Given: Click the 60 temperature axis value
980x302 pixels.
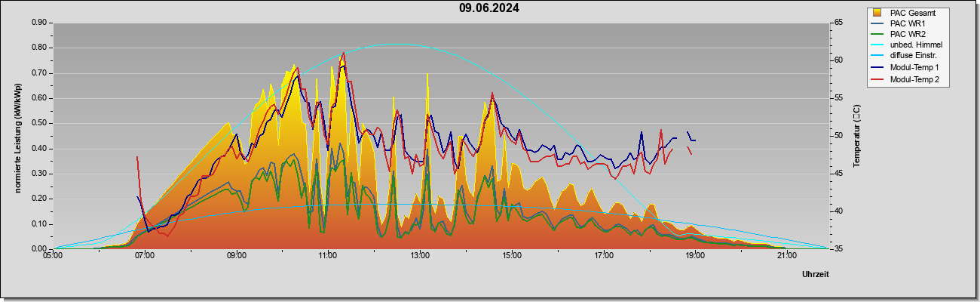Looking at the screenshot, I should (838, 60).
